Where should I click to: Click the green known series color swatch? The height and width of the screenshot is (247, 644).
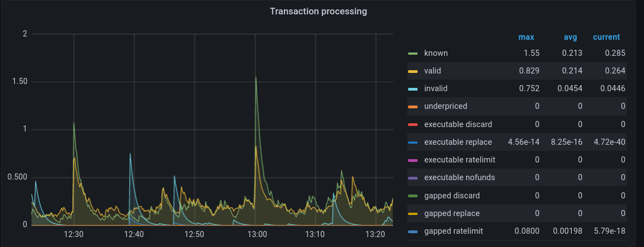[x=413, y=54]
